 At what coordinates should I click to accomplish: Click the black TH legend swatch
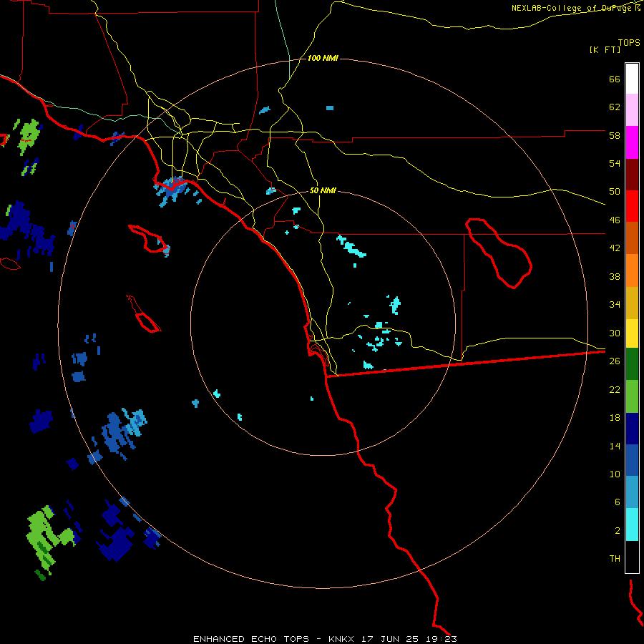click(632, 557)
